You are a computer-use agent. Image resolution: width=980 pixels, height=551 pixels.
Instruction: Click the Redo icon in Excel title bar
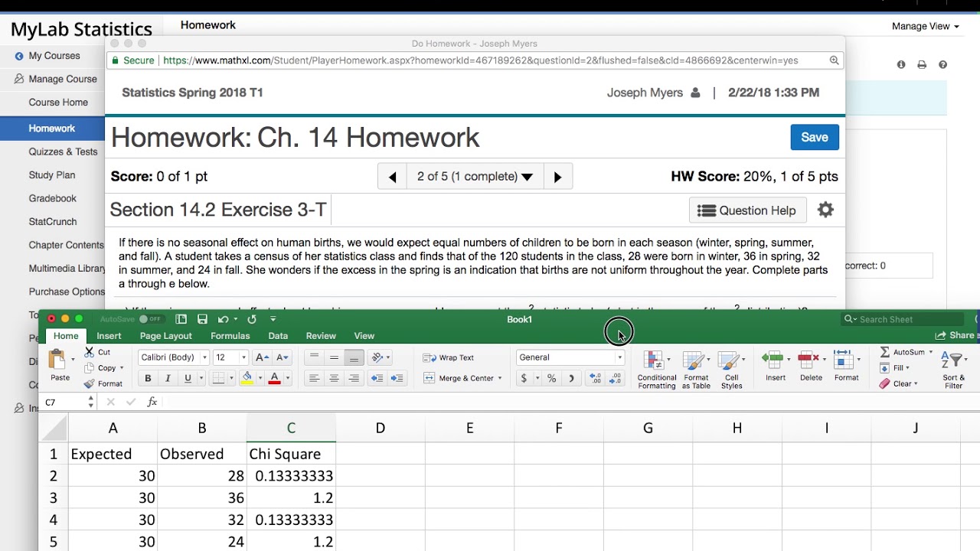click(252, 319)
